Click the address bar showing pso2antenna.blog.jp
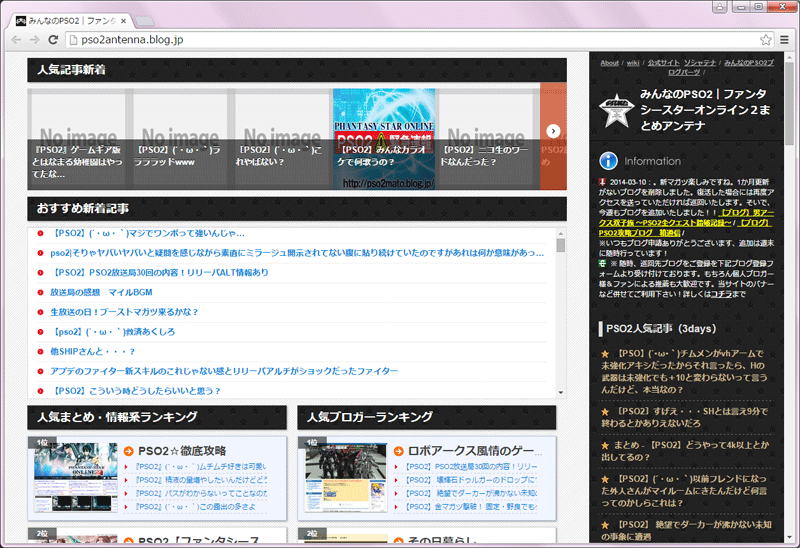Viewport: 800px width, 548px height. (413, 40)
